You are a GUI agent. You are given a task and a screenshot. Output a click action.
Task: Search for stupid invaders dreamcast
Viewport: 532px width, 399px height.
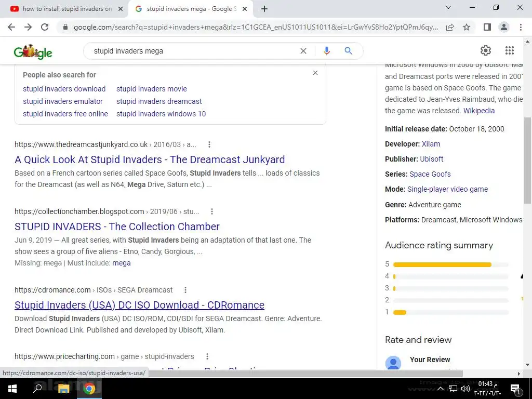pos(159,101)
